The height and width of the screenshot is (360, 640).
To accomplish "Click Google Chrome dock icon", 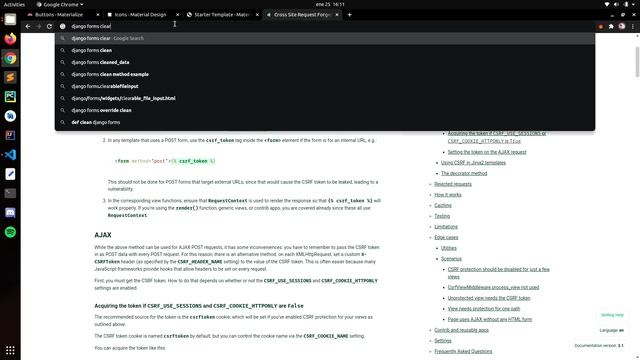I will tap(10, 58).
